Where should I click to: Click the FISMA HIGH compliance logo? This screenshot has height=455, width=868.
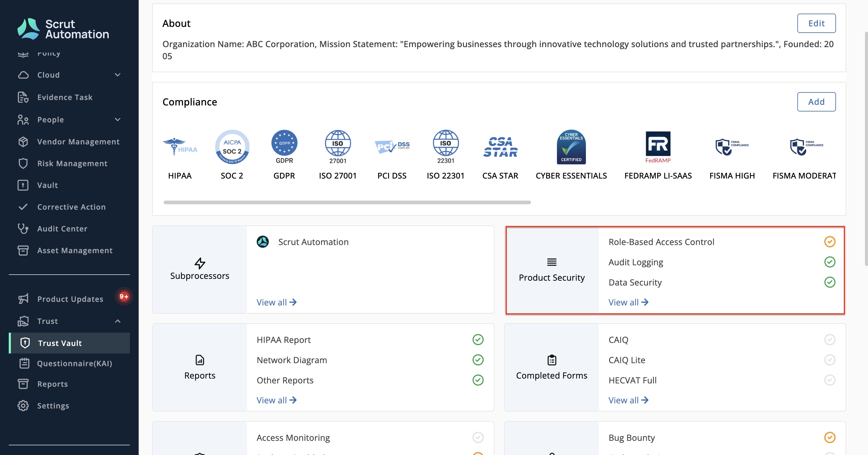point(732,147)
